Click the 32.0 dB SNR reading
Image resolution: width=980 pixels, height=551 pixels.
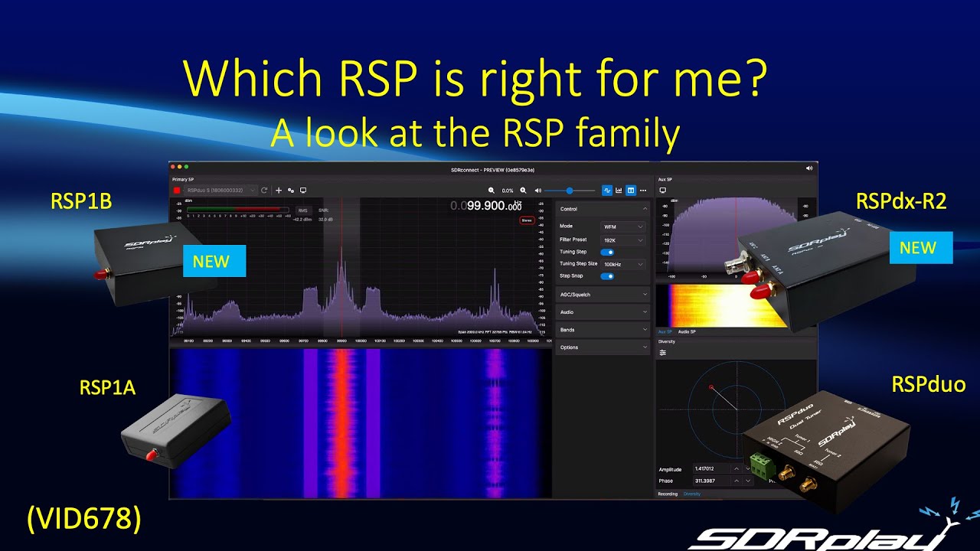coord(325,219)
